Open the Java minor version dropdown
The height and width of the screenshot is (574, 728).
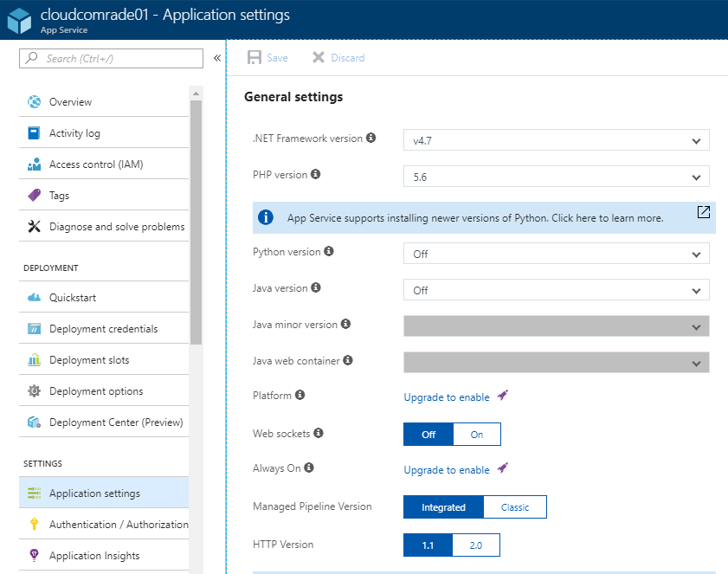(557, 326)
